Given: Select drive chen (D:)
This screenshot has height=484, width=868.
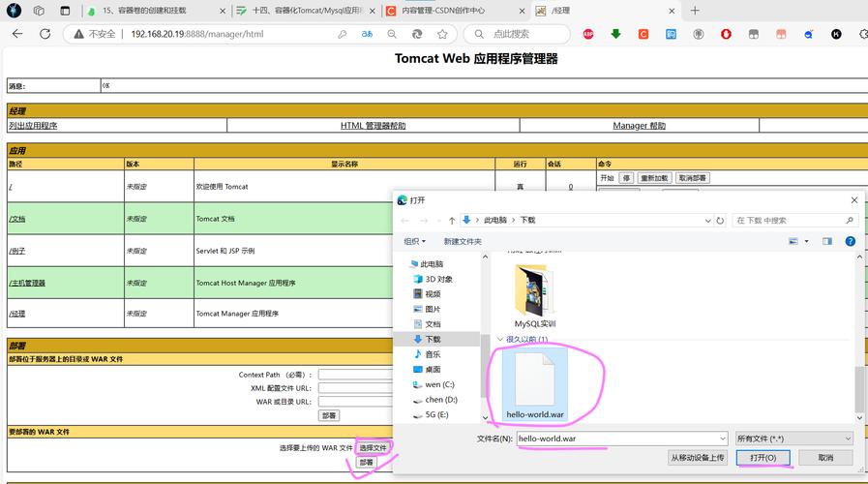Looking at the screenshot, I should point(435,399).
